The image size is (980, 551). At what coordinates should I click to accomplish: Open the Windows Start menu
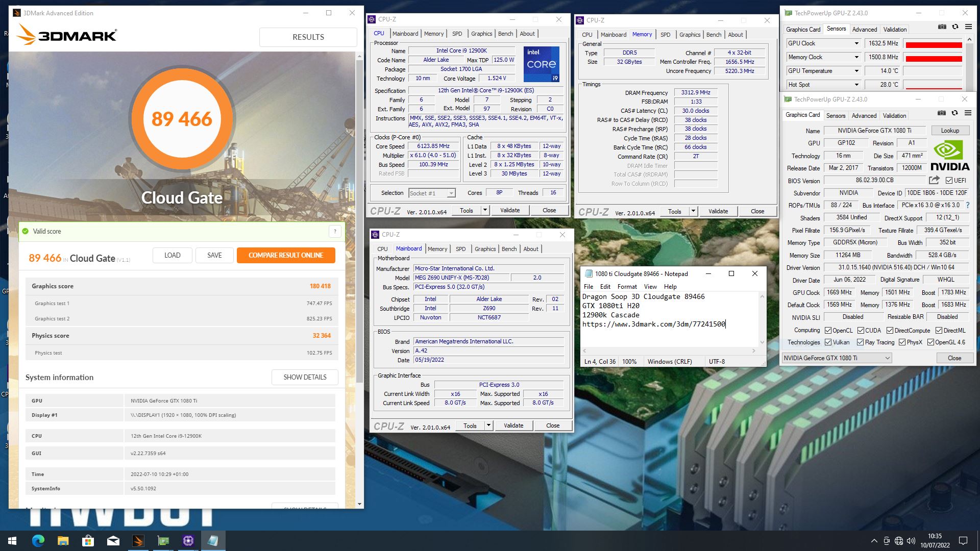coord(12,541)
